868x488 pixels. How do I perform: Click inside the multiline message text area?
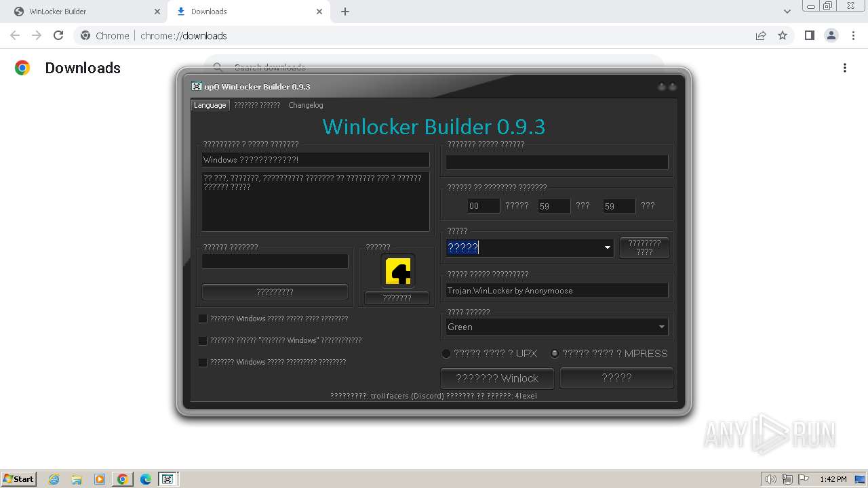click(315, 201)
